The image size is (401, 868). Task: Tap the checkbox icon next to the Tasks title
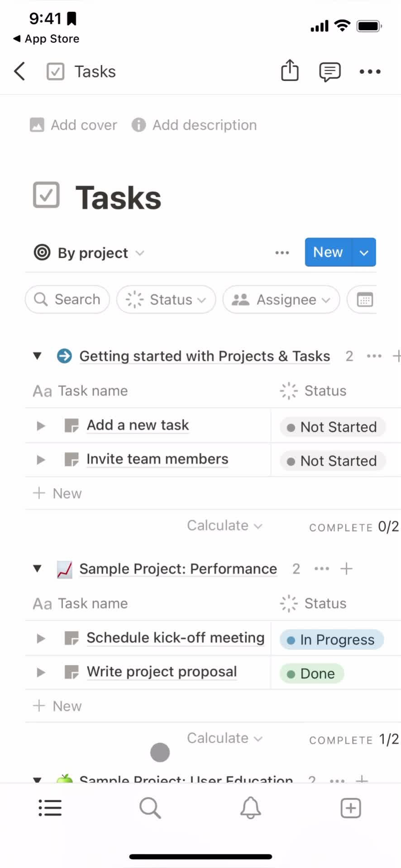(46, 195)
